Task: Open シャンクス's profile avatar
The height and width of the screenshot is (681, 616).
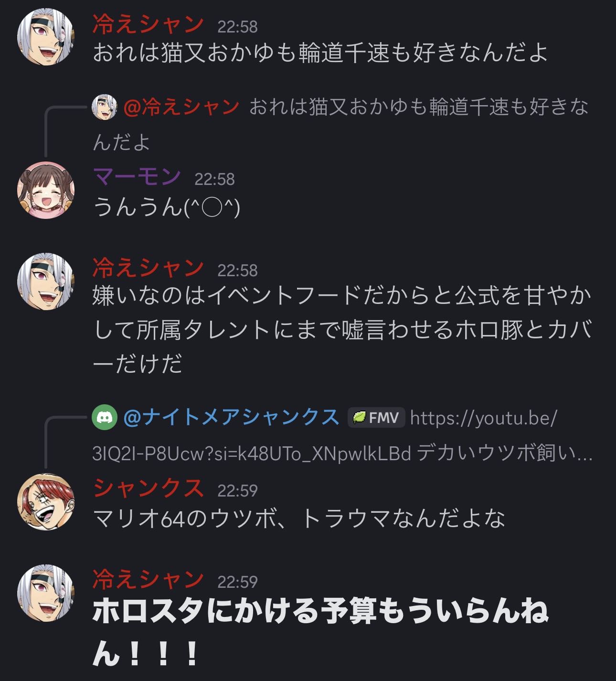Action: point(46,501)
